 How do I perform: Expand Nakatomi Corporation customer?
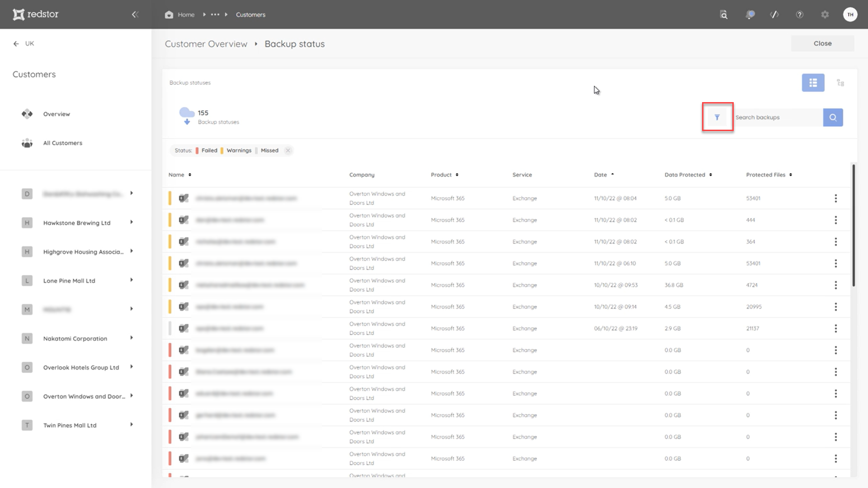[x=132, y=338]
